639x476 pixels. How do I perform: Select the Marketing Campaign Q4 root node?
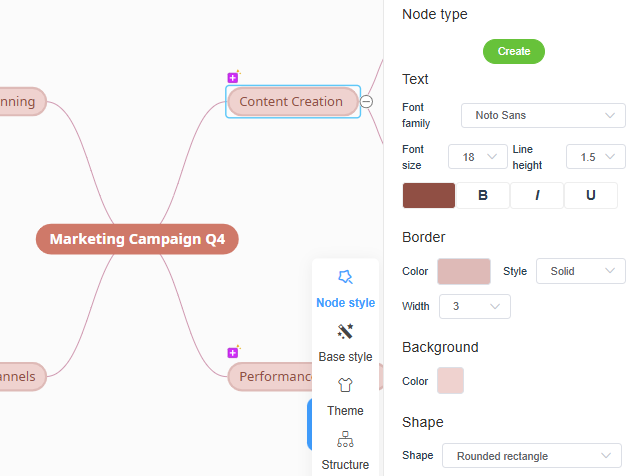[137, 239]
